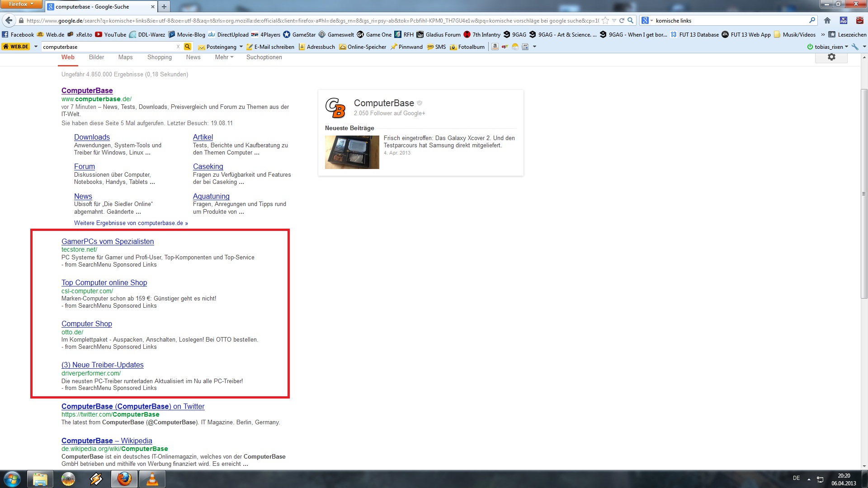
Task: Click the tobias_rixen login power icon
Action: tap(810, 47)
